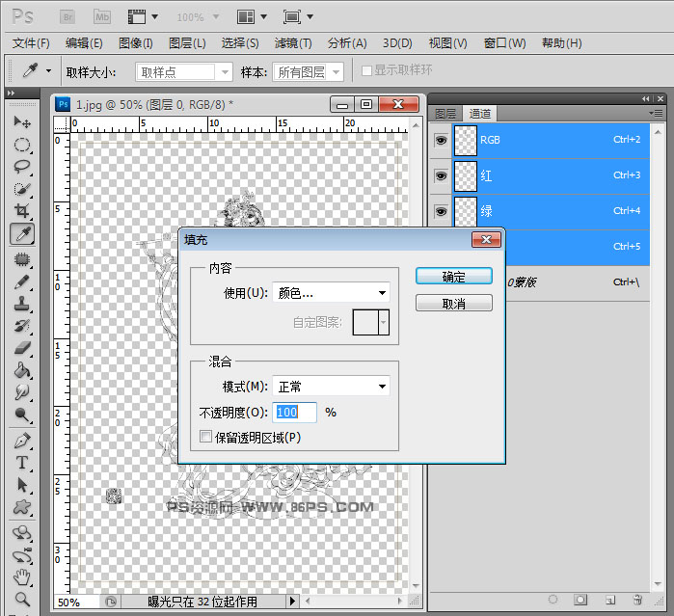
Task: Select the Brush tool
Action: coord(22,282)
